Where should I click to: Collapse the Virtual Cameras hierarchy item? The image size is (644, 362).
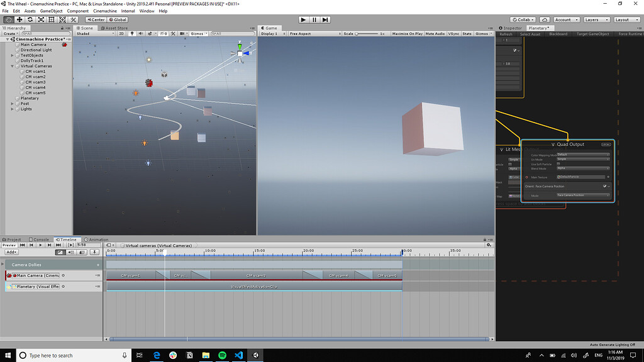pos(11,66)
